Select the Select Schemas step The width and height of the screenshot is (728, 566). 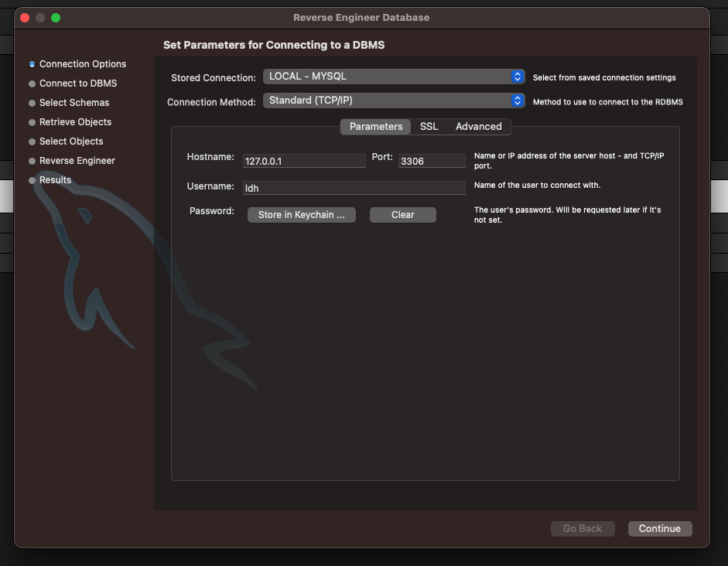coord(74,103)
